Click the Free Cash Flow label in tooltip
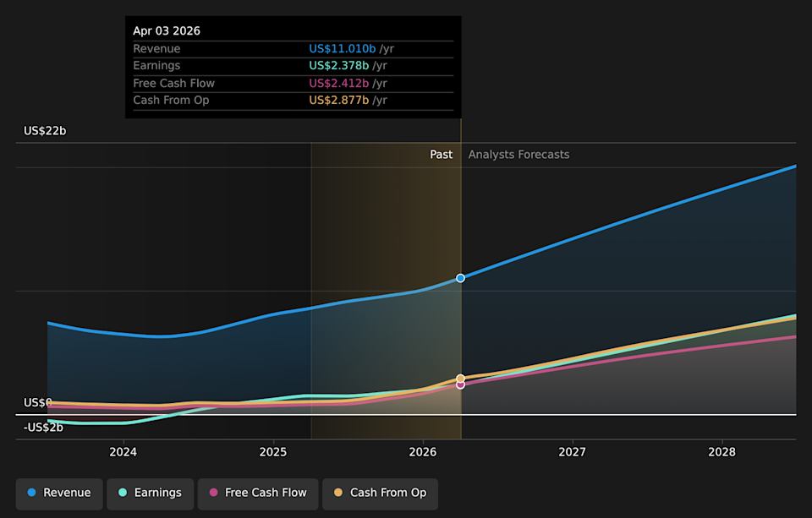The image size is (812, 518). [x=174, y=84]
